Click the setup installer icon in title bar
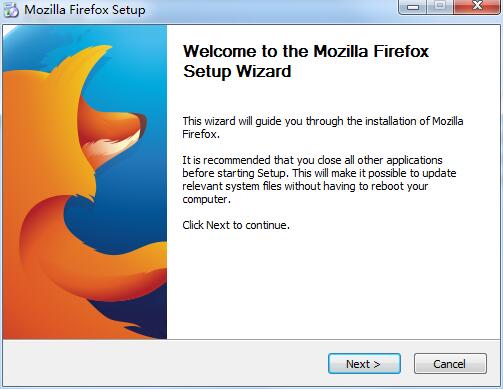The width and height of the screenshot is (503, 389). 11,10
